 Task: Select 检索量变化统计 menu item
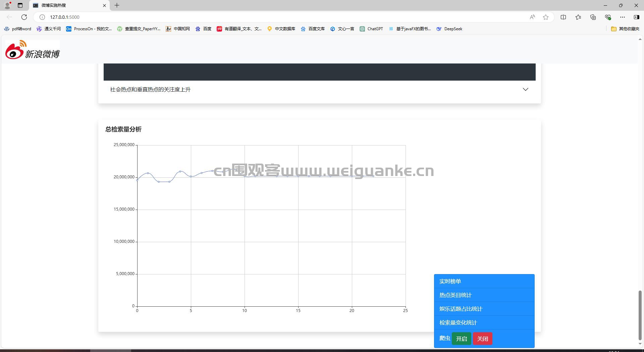[484, 322]
